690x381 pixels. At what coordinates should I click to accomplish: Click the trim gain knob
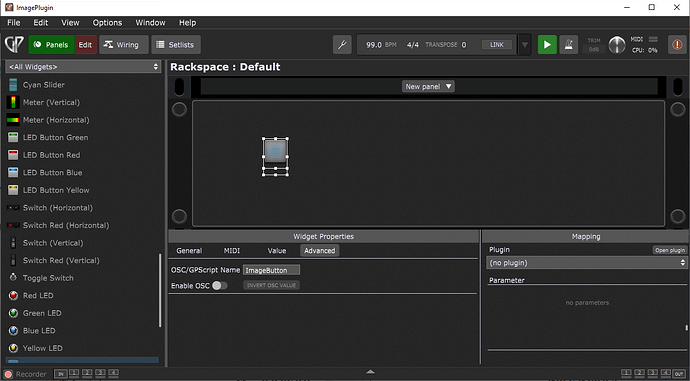(x=617, y=45)
